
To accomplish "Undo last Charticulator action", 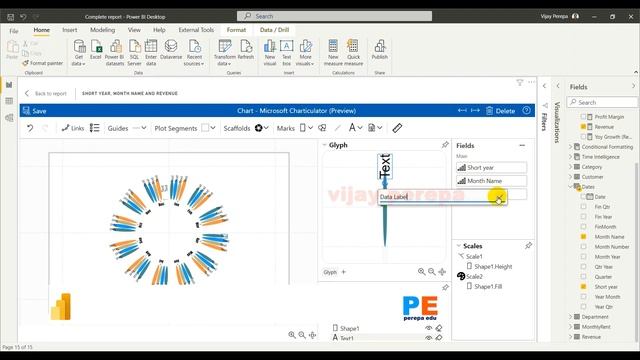I will pyautogui.click(x=30, y=128).
